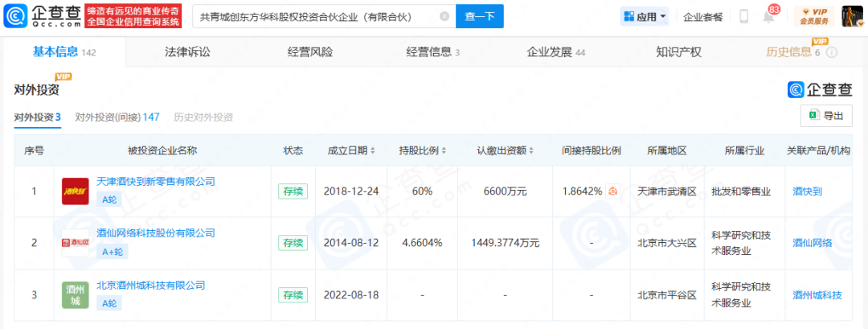Screen dimensions: 868x329
Task: Click the 6600万元 capital cell
Action: point(506,191)
